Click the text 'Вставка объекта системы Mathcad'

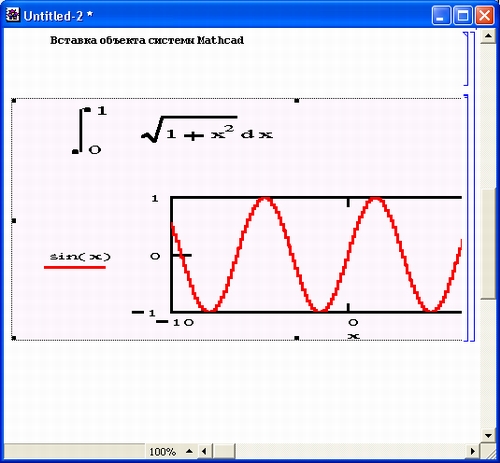147,40
